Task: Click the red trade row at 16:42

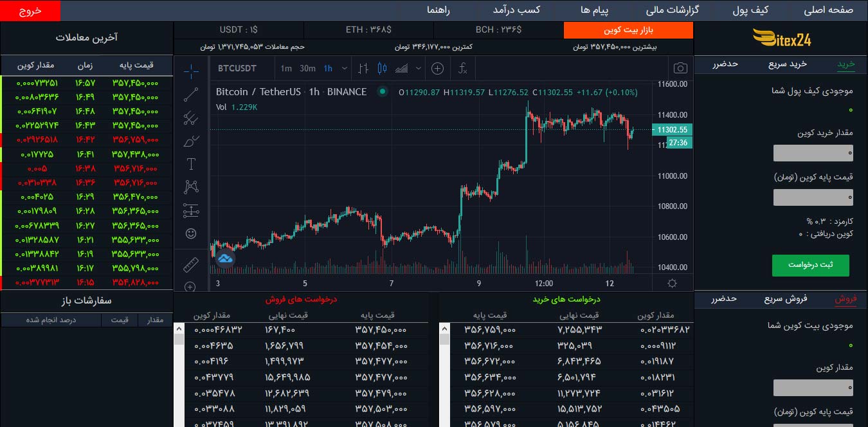Action: coord(87,140)
